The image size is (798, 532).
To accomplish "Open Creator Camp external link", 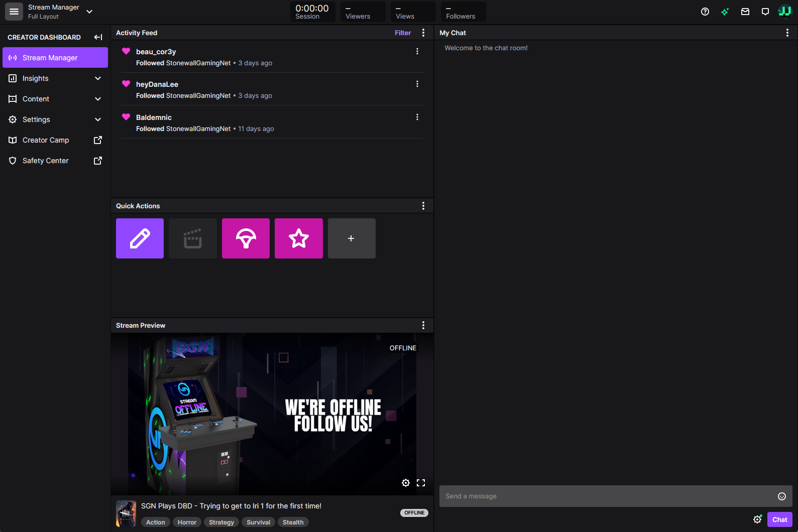I will (55, 140).
